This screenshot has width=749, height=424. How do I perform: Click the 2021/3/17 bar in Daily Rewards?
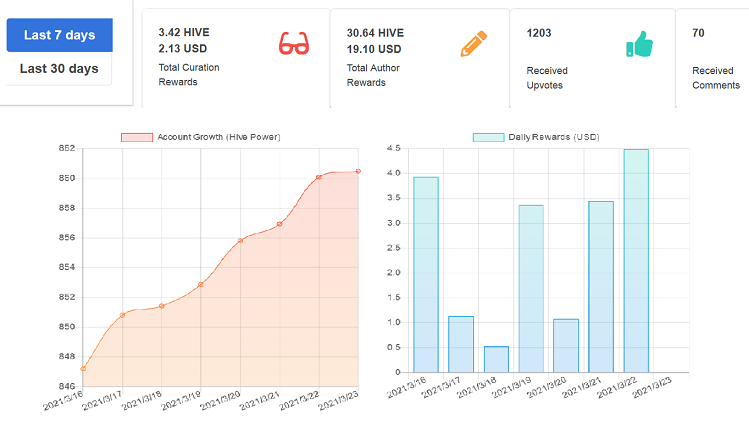click(461, 344)
